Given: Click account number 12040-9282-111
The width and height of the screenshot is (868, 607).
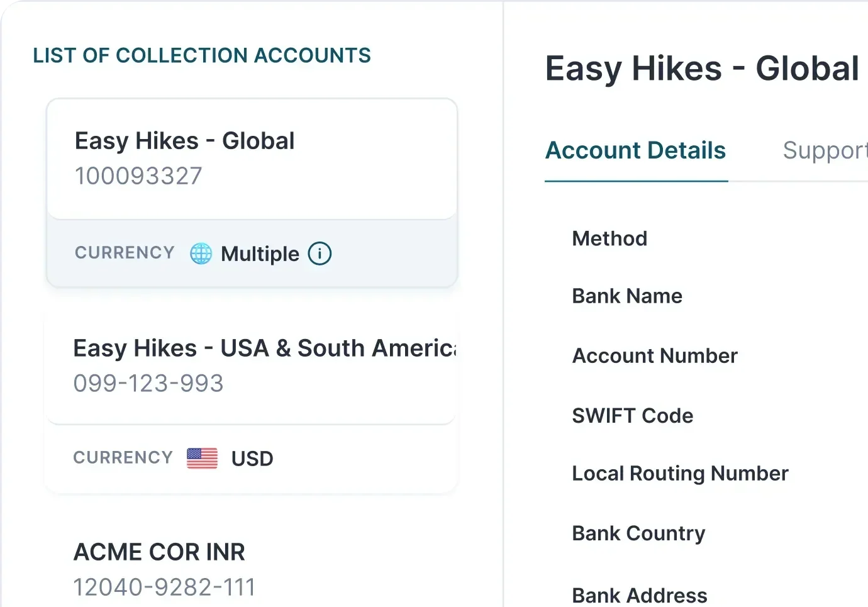Looking at the screenshot, I should tap(164, 588).
